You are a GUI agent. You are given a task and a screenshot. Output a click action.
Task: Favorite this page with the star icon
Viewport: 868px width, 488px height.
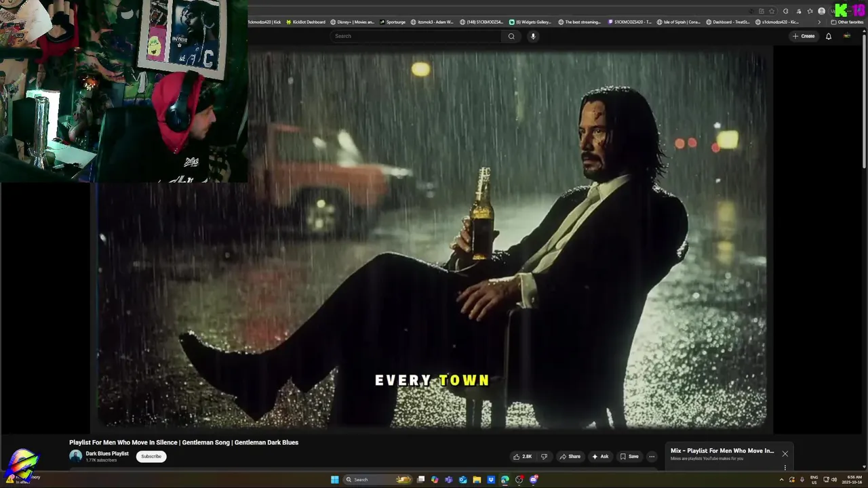(x=772, y=11)
